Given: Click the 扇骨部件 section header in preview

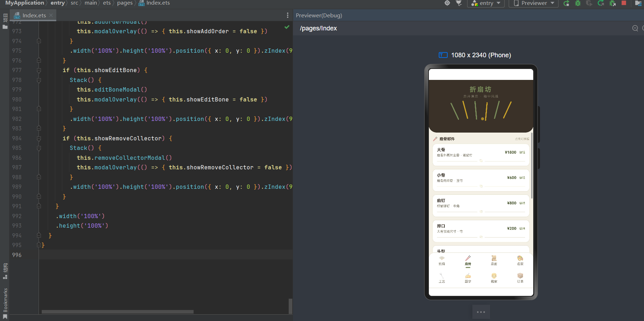Looking at the screenshot, I should [x=447, y=139].
